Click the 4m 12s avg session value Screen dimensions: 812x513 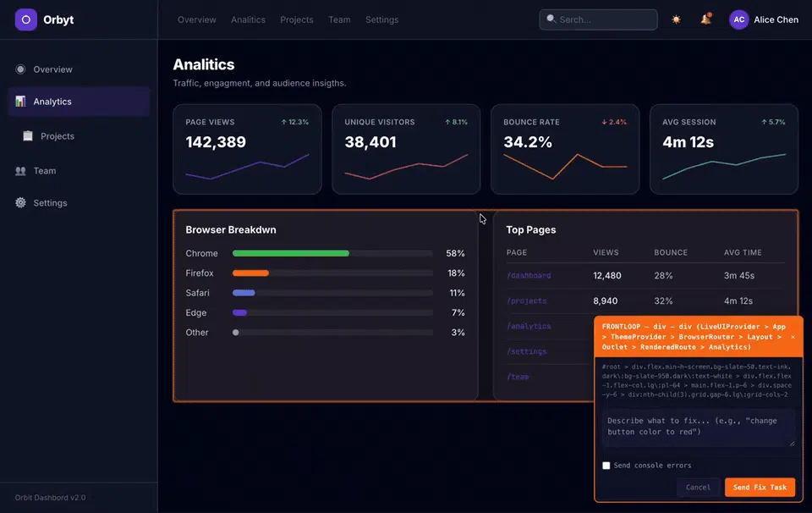pyautogui.click(x=688, y=142)
